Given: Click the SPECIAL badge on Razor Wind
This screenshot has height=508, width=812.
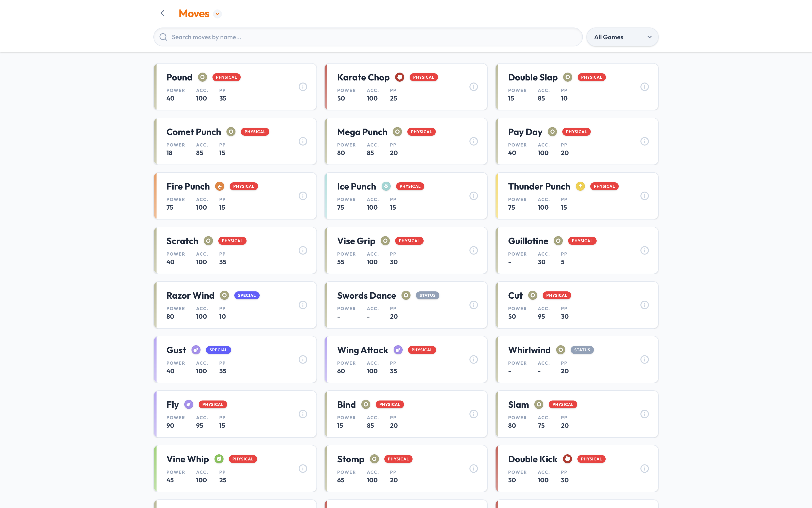Looking at the screenshot, I should pos(247,295).
